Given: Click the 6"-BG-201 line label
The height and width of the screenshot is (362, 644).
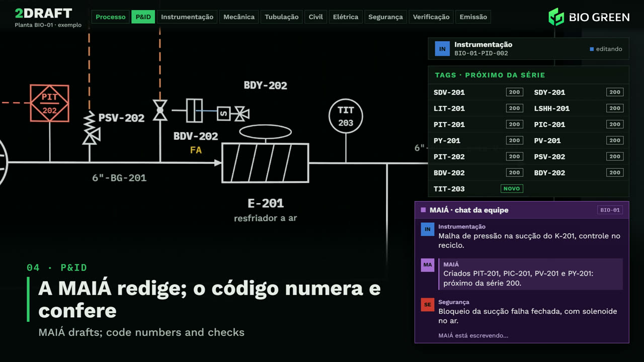Looking at the screenshot, I should (x=119, y=178).
